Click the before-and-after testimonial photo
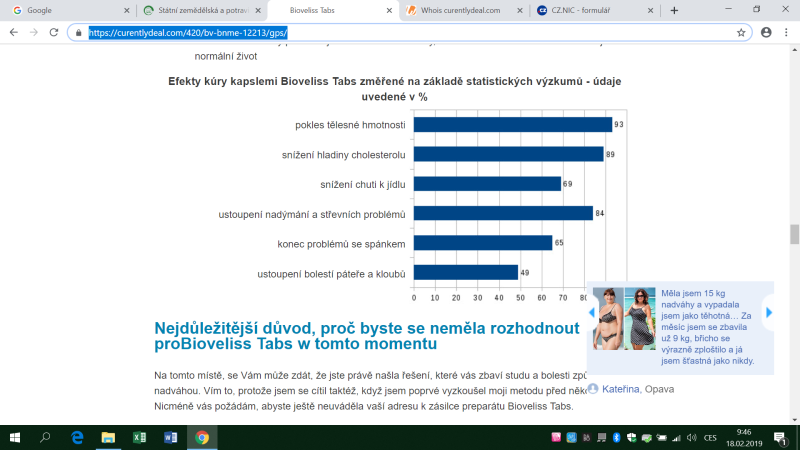Image resolution: width=800 pixels, height=450 pixels. pos(624,318)
